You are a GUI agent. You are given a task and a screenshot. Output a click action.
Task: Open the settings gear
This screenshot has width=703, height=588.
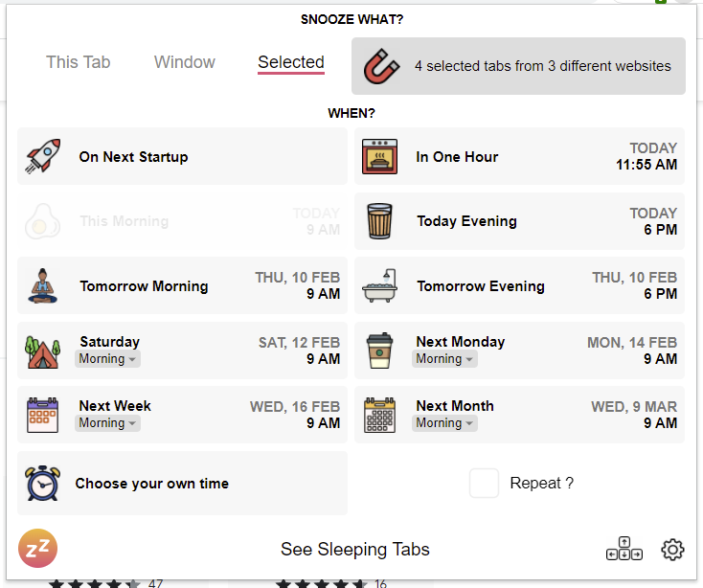(x=673, y=550)
